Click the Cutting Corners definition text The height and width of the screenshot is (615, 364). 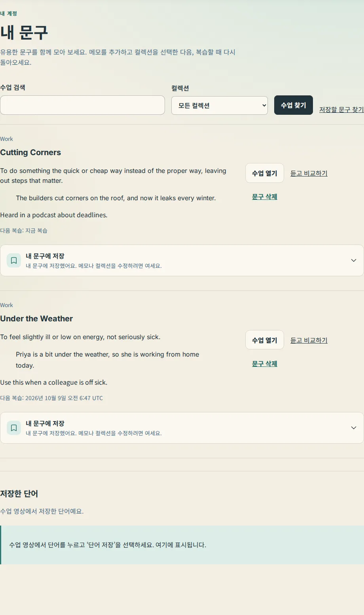pos(113,176)
